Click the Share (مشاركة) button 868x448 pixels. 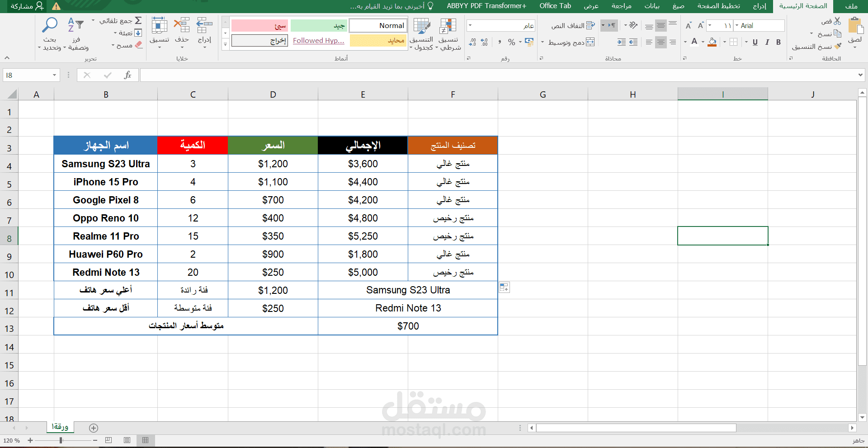click(x=28, y=6)
